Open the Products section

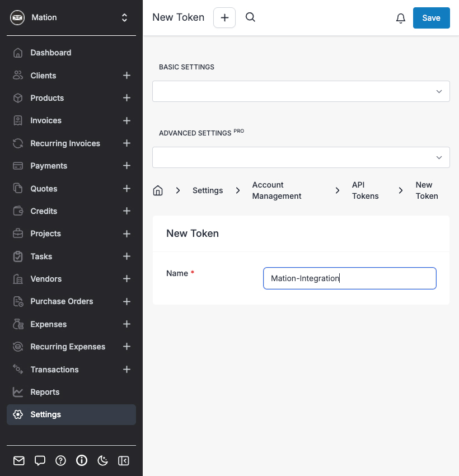pos(47,98)
